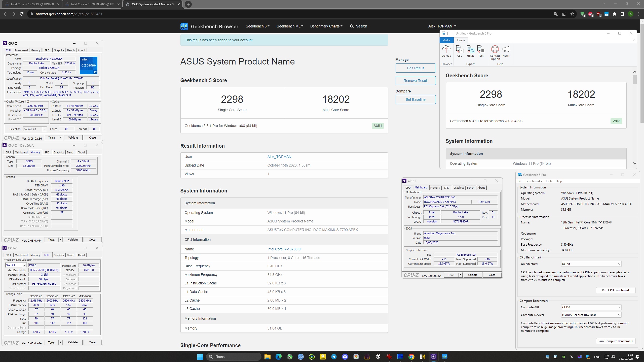Screen dimensions: 644x362
Task: Open the volume control in system tray
Action: click(x=613, y=357)
